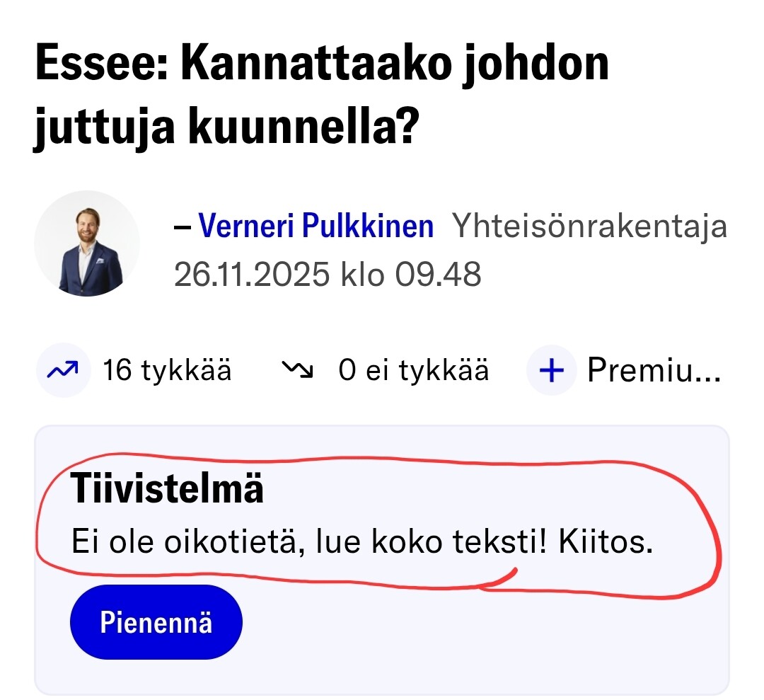Click the publication date 26.11.2025
The width and height of the screenshot is (764, 700).
click(251, 275)
